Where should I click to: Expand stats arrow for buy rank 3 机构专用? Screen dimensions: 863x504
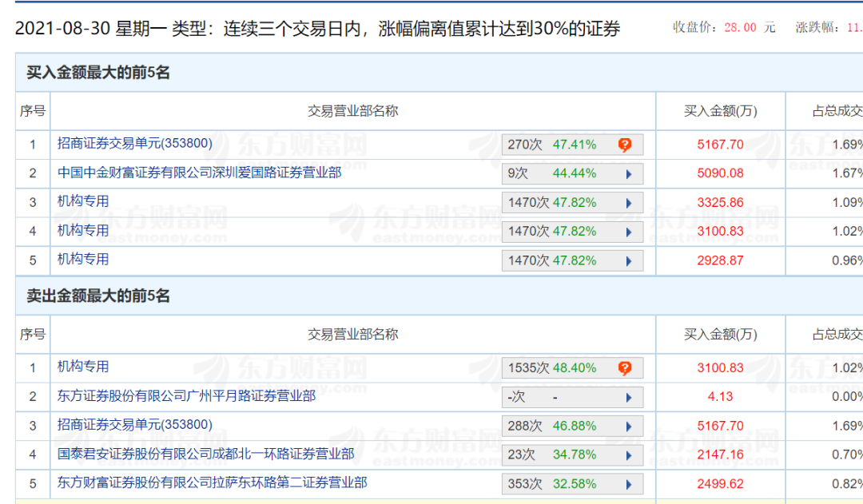[x=629, y=203]
